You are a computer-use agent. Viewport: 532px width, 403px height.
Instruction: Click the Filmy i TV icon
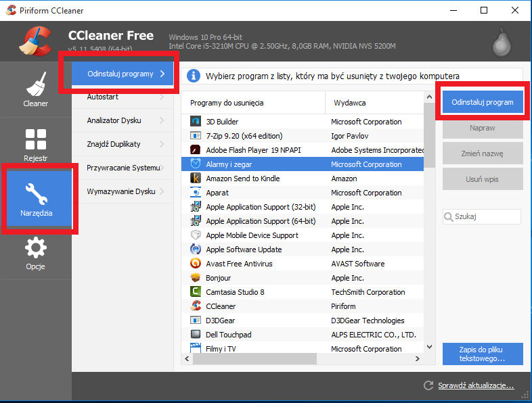(196, 348)
